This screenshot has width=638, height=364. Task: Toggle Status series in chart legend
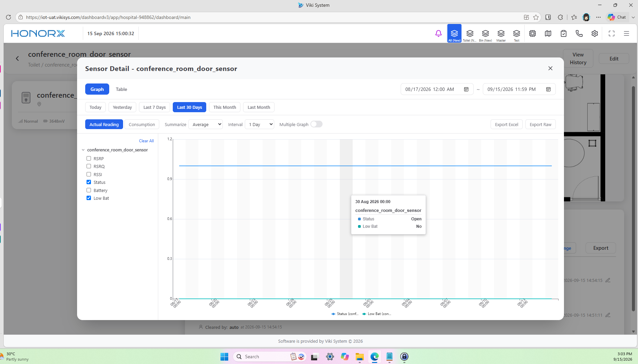coord(345,314)
